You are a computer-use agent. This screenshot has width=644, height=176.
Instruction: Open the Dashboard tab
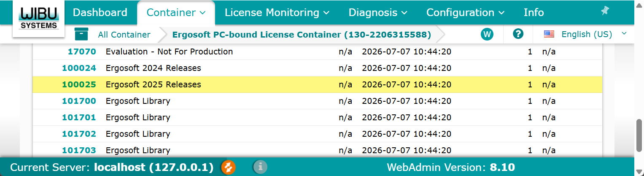point(100,13)
